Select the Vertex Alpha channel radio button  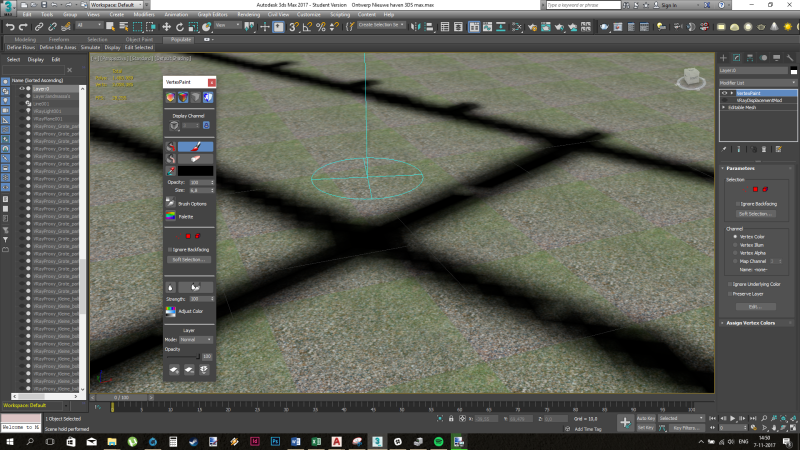[736, 253]
